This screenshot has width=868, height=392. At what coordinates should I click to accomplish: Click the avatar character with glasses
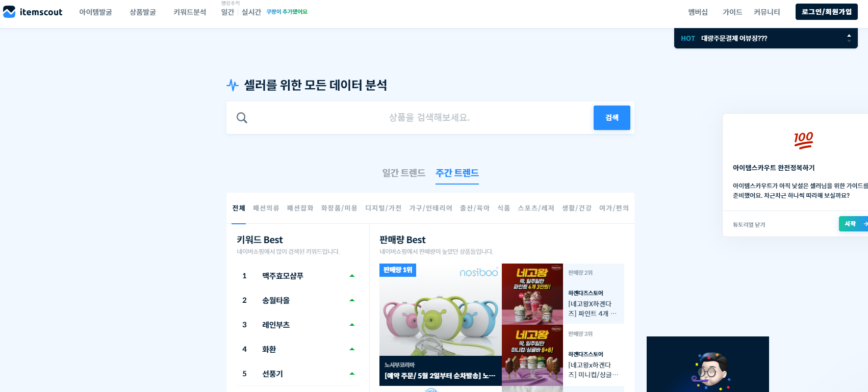pyautogui.click(x=710, y=372)
